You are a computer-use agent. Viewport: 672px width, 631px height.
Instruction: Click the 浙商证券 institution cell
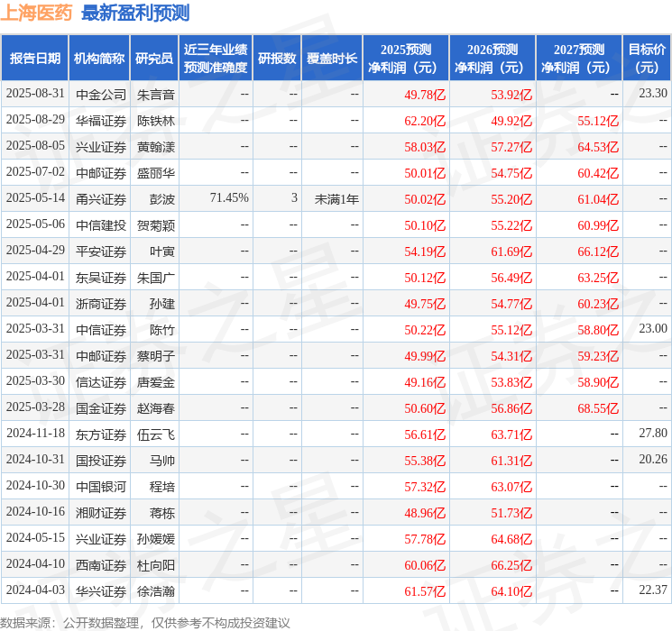101,303
